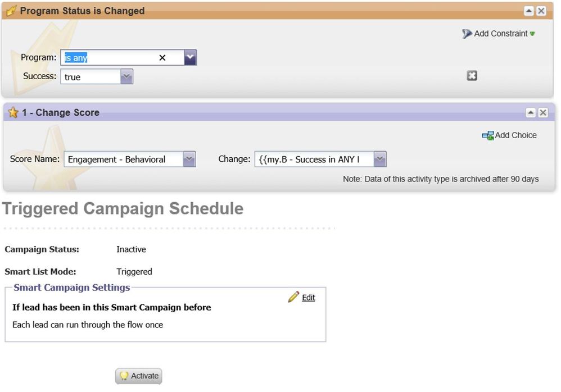561x392 pixels.
Task: Expand the Score Name dropdown
Action: point(189,159)
